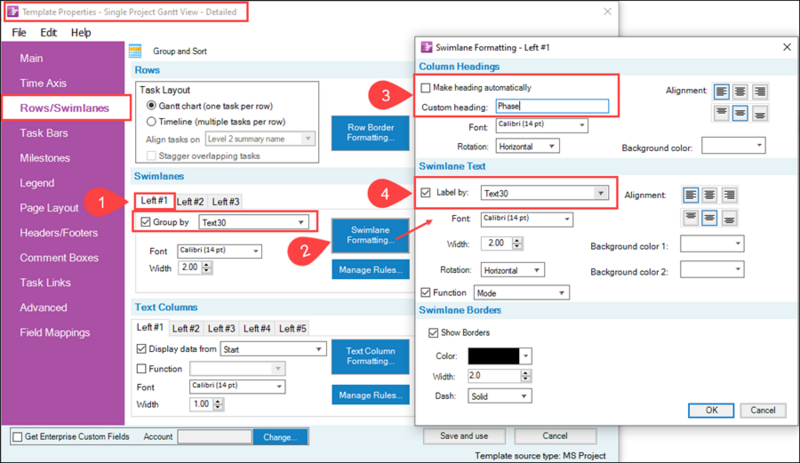The width and height of the screenshot is (800, 463).
Task: Open border Dash Solid dropdown
Action: (499, 396)
